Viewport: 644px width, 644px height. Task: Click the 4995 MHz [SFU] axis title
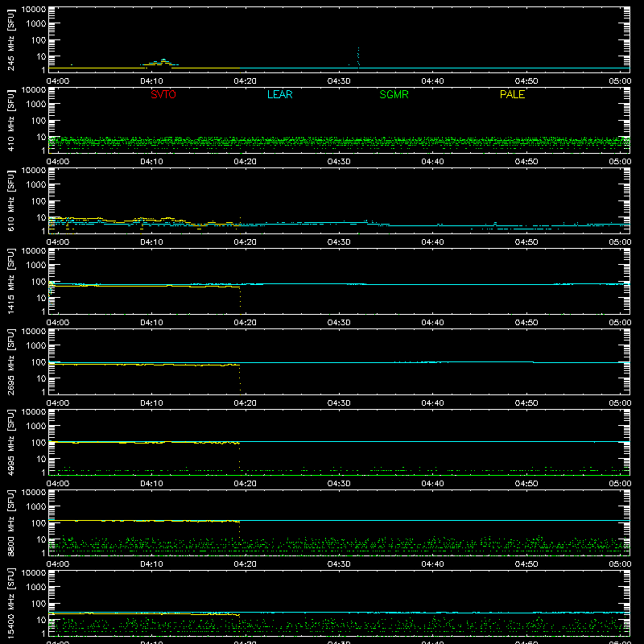pos(11,442)
